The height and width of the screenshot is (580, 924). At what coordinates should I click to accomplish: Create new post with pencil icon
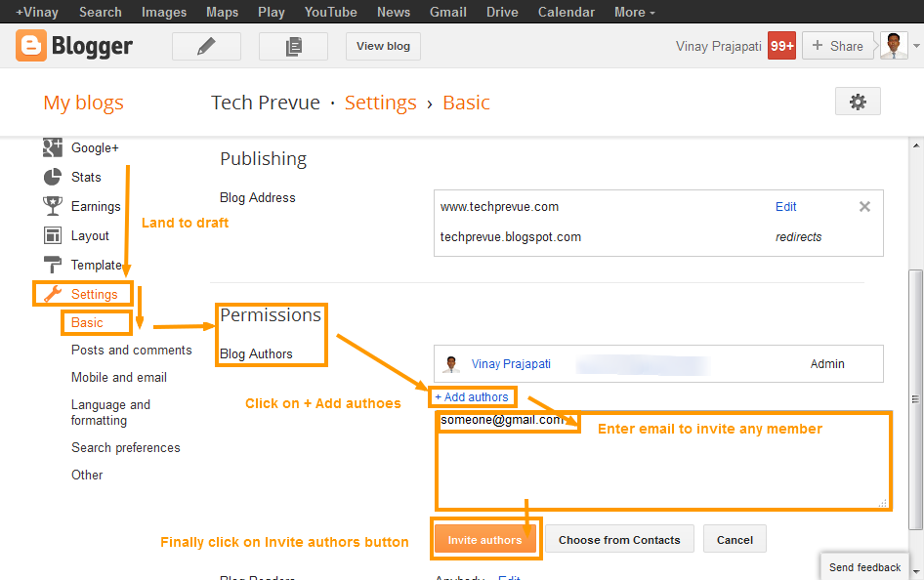tap(206, 47)
